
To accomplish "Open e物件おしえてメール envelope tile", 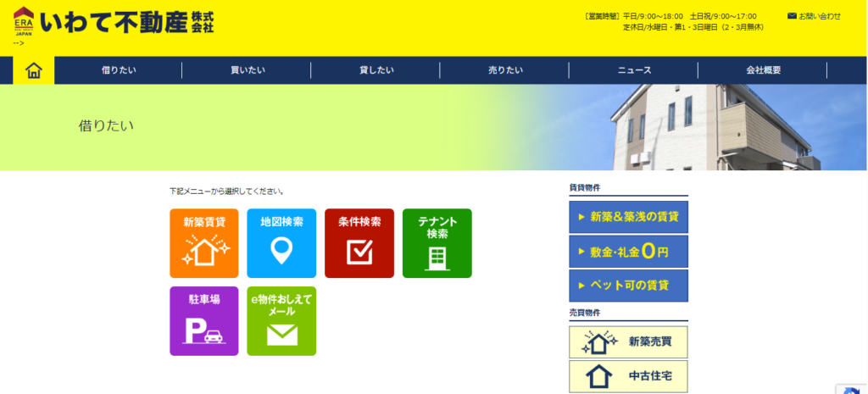I will [x=281, y=321].
